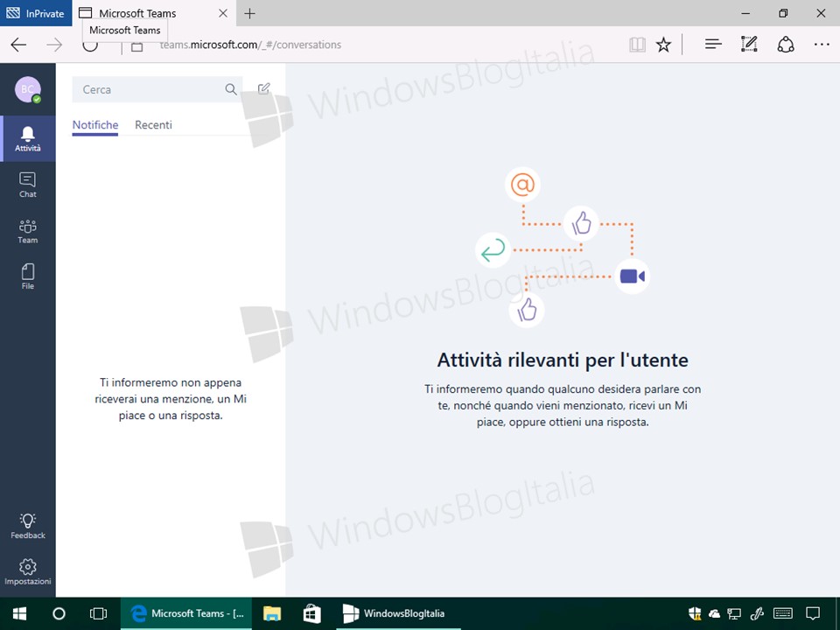Open the touch keyboard tray icon
This screenshot has width=840, height=630.
click(x=783, y=613)
